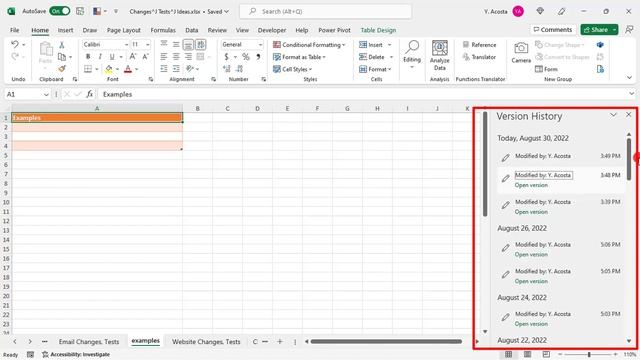Toggle Bottom Align in Alignment group
The width and height of the screenshot is (640, 360).
coord(188,44)
